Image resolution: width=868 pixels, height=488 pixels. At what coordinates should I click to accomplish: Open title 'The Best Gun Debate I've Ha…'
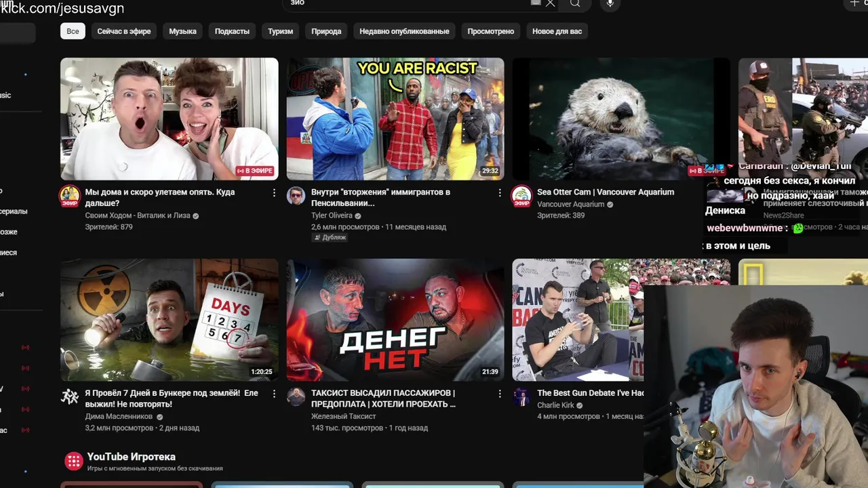coord(591,393)
